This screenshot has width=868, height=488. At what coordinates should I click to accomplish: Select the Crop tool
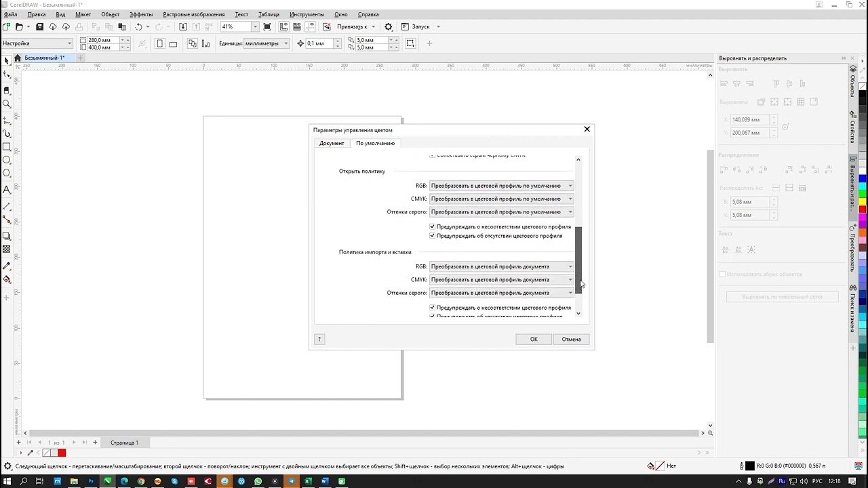click(x=7, y=89)
